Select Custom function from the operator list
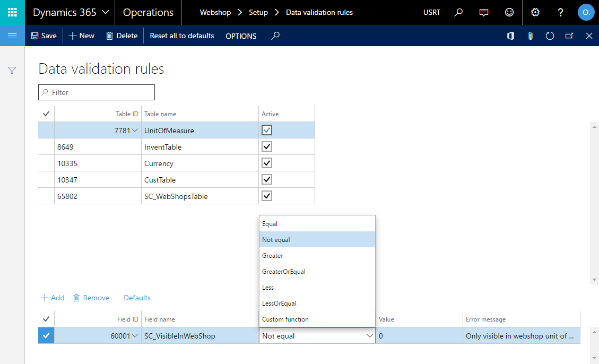Viewport: 599px width, 364px height. click(x=285, y=319)
